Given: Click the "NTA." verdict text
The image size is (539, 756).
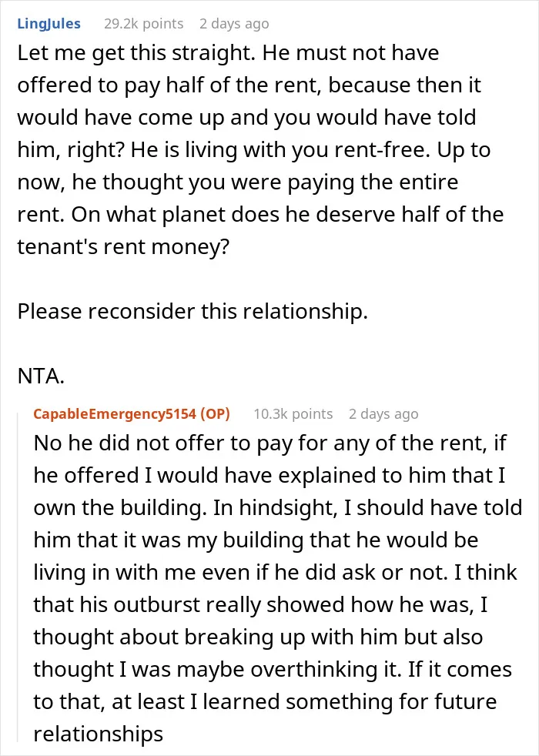Looking at the screenshot, I should tap(41, 376).
